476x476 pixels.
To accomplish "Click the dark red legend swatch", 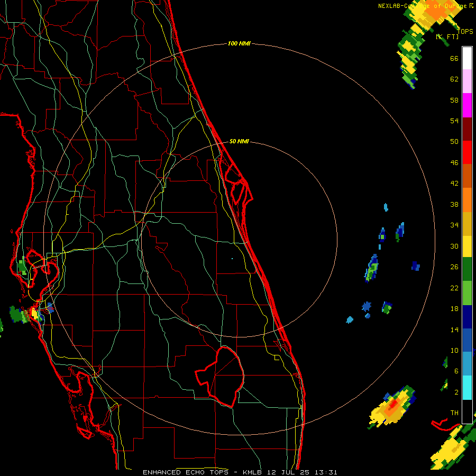I will click(x=467, y=129).
